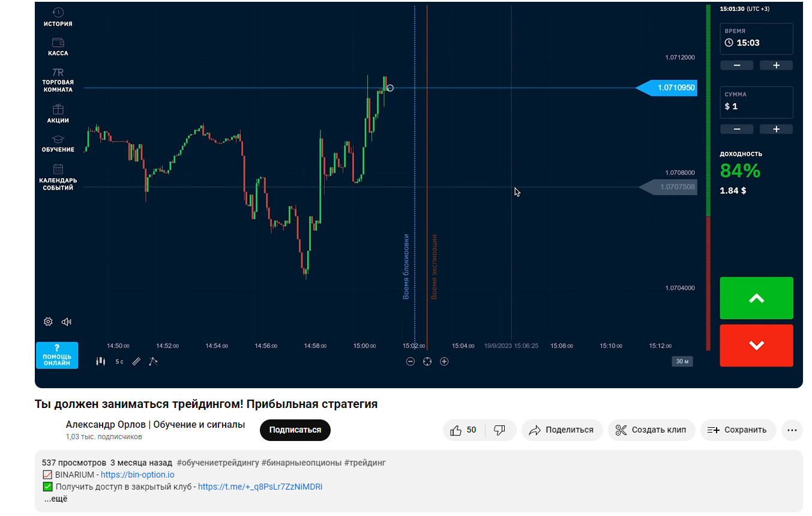Screen dimensions: 812x516
Task: Open the #бинарныеопционы hashtag
Action: (x=301, y=463)
